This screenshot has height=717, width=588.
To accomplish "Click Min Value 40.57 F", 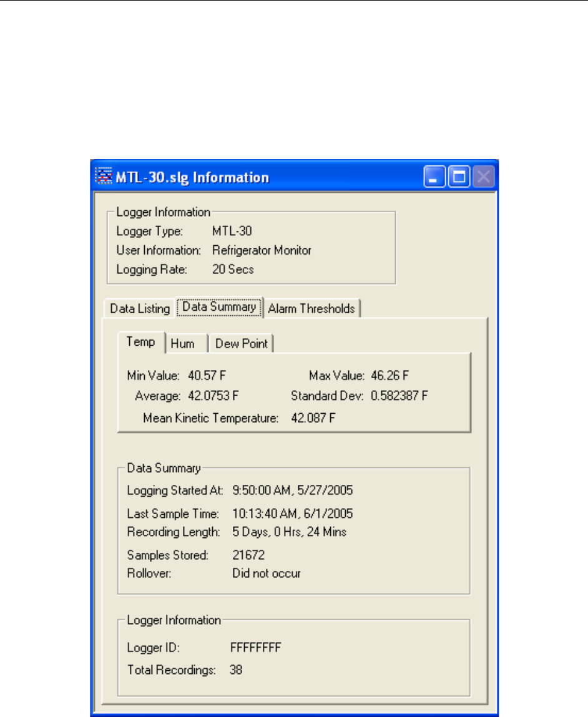I will click(207, 376).
